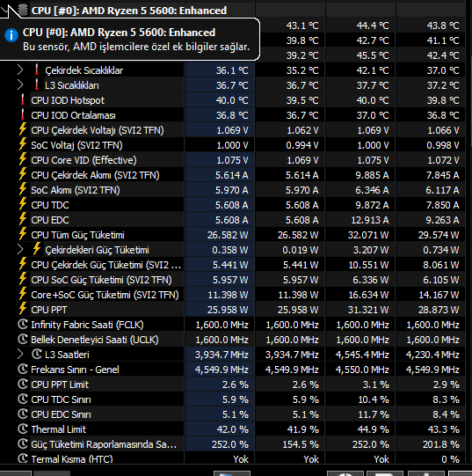Click the thermometer icon beside CPU IOD Hotspot

23,99
